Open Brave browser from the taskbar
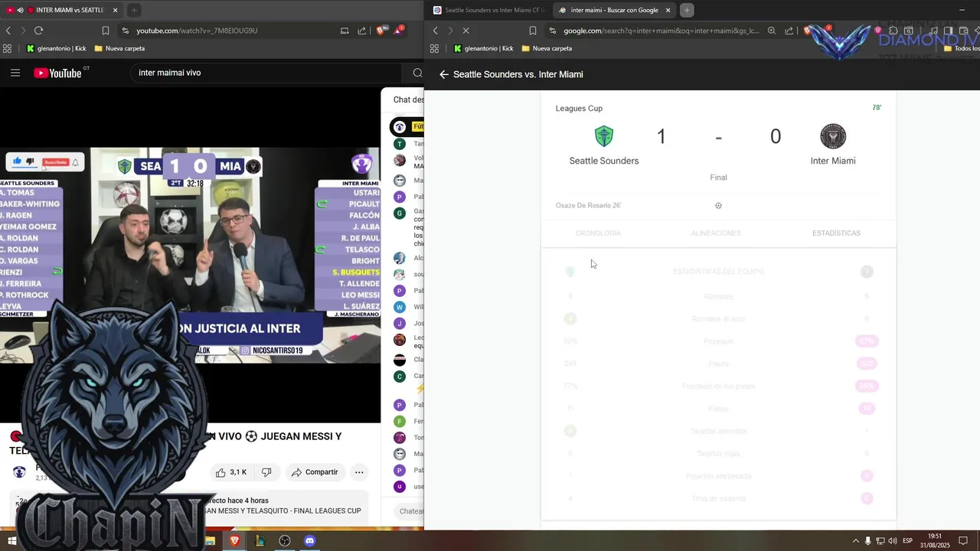Viewport: 980px width, 551px height. (x=234, y=540)
